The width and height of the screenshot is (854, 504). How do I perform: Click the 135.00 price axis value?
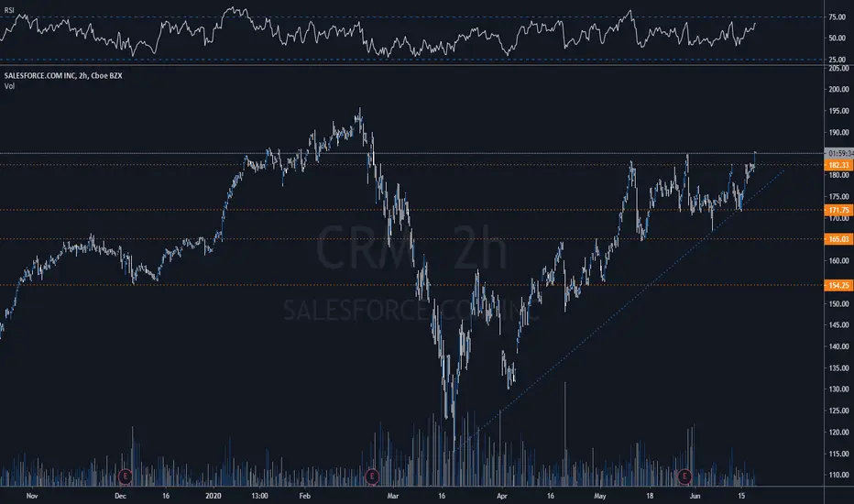tap(838, 367)
